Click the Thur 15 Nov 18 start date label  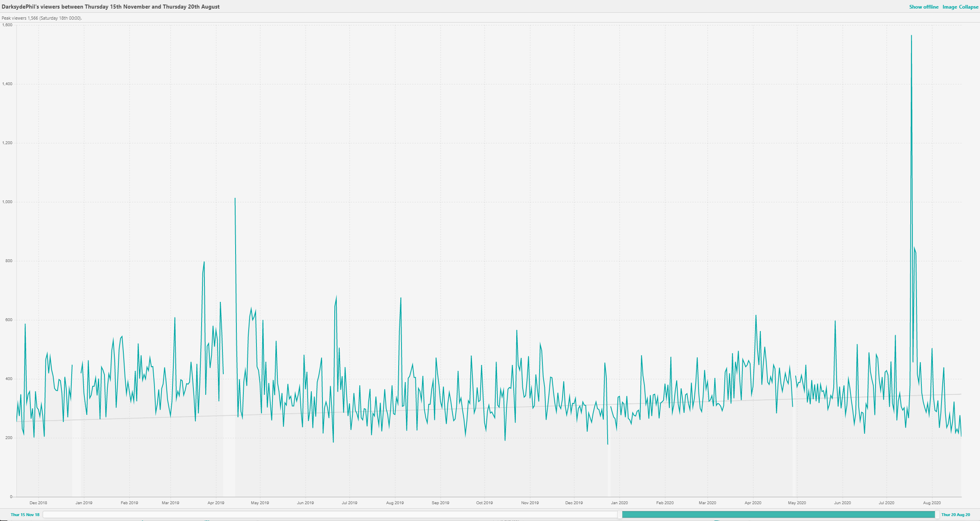pos(25,515)
